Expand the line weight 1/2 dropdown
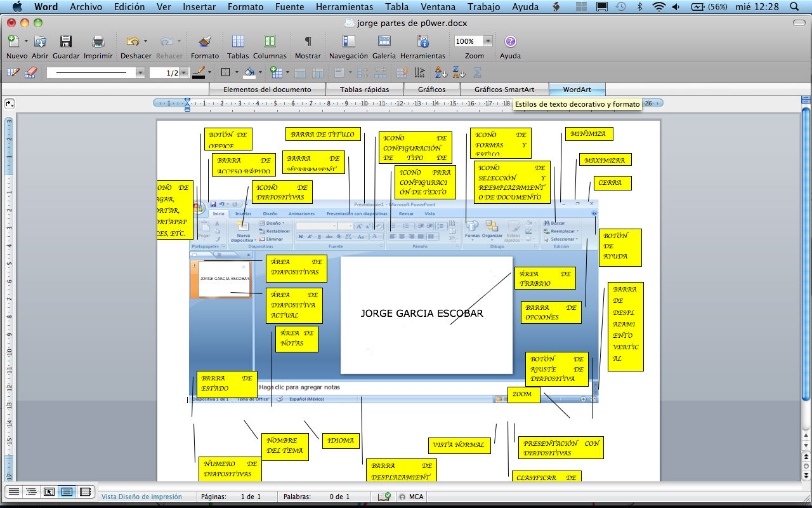 pos(180,72)
